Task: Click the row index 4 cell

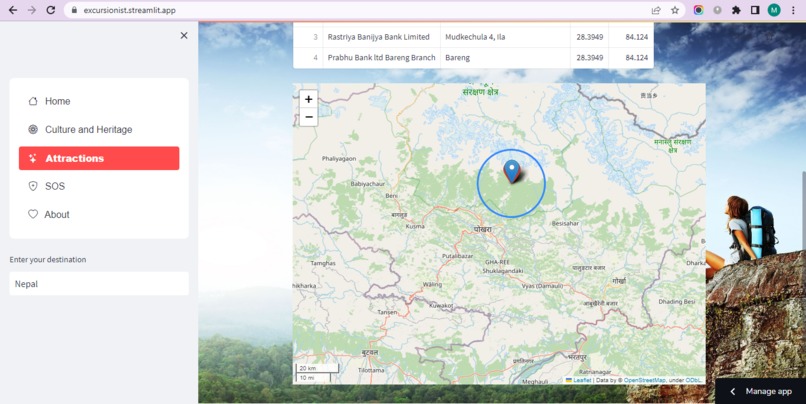Action: [x=308, y=58]
